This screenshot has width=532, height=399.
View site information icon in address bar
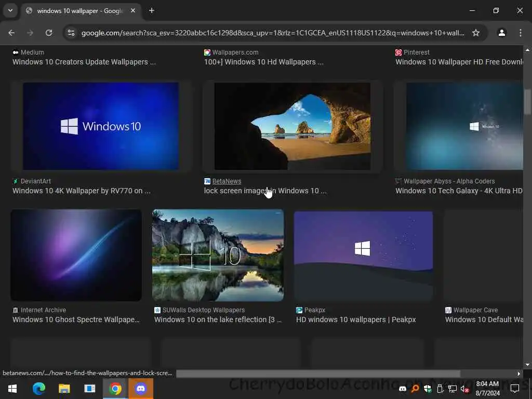click(71, 33)
